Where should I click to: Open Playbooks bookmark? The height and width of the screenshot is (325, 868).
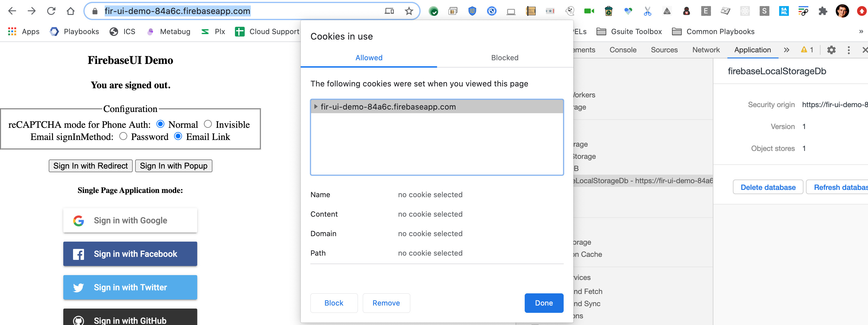coord(75,31)
